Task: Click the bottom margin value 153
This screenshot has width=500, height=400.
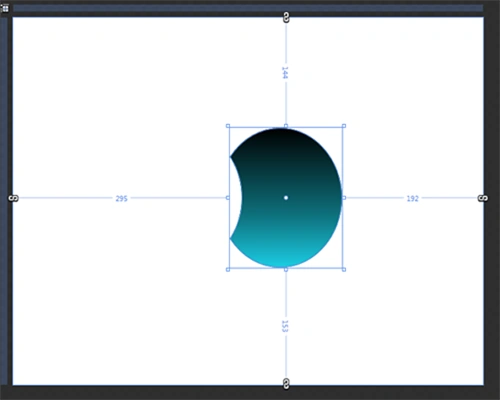Action: click(285, 326)
